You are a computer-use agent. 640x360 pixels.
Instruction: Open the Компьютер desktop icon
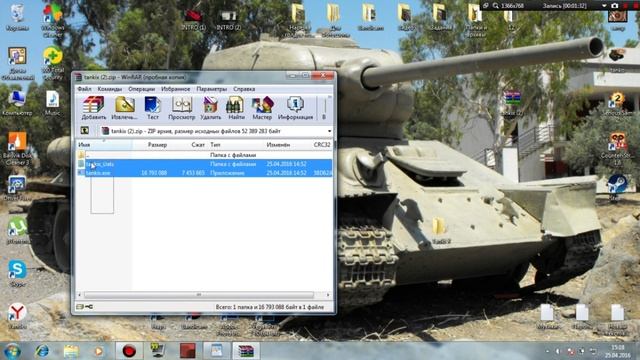tap(17, 103)
